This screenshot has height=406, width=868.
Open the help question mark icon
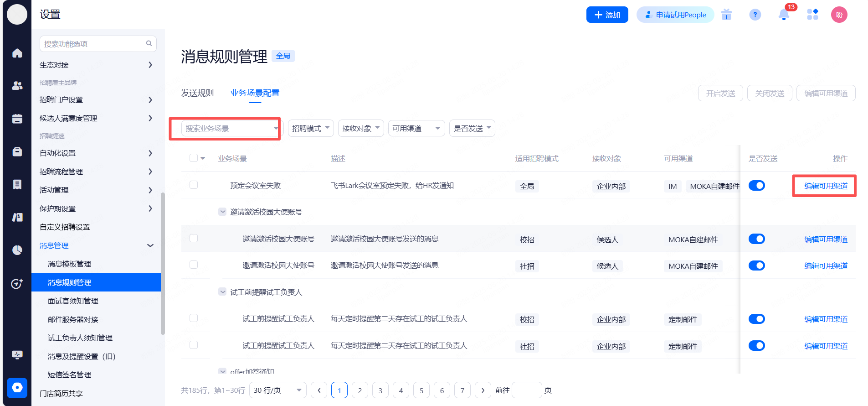755,15
